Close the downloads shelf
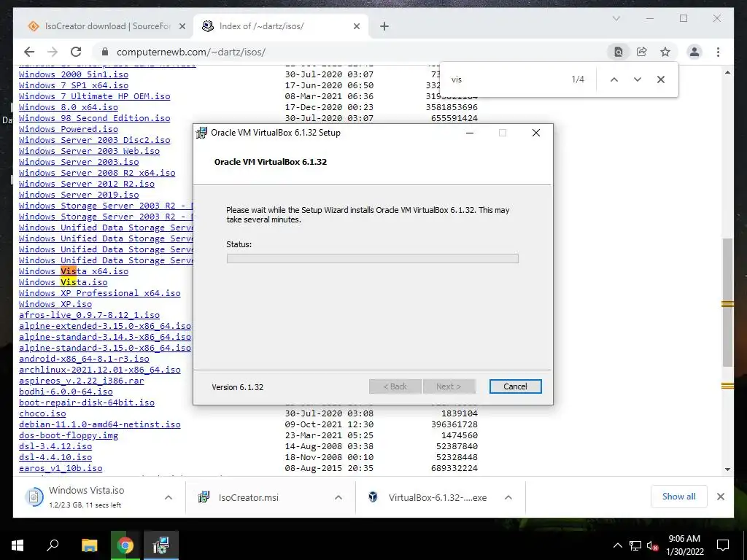The height and width of the screenshot is (560, 747). 720,497
